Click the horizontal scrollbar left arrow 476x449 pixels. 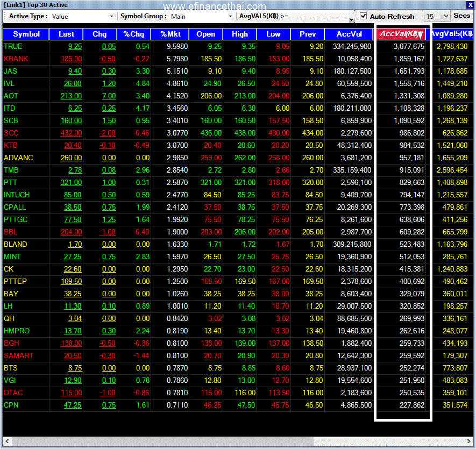pyautogui.click(x=7, y=441)
